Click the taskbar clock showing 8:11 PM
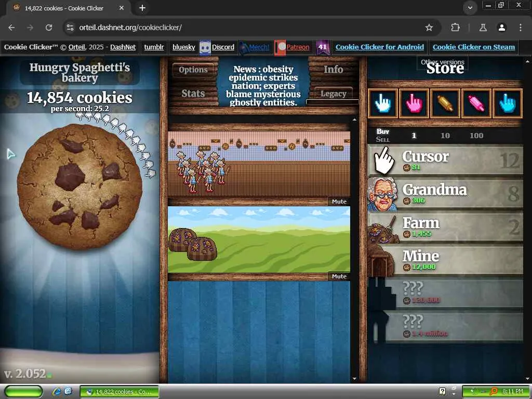The width and height of the screenshot is (532, 399). (x=513, y=392)
